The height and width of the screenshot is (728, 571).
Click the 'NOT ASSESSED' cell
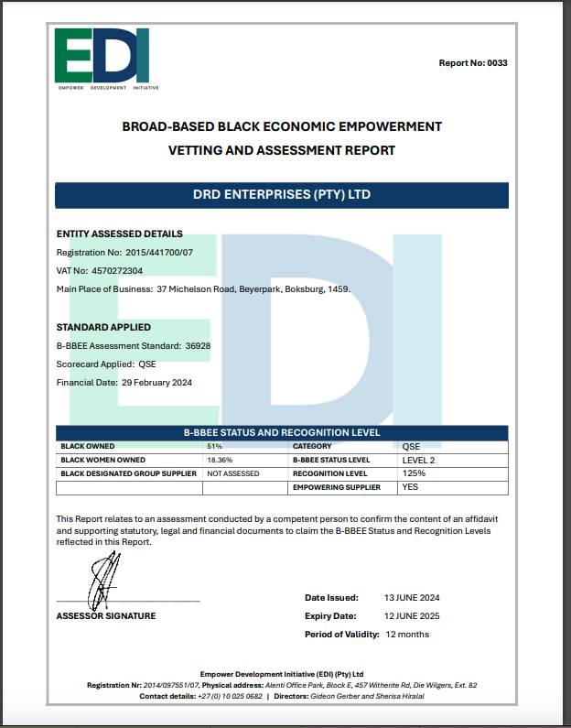[245, 474]
